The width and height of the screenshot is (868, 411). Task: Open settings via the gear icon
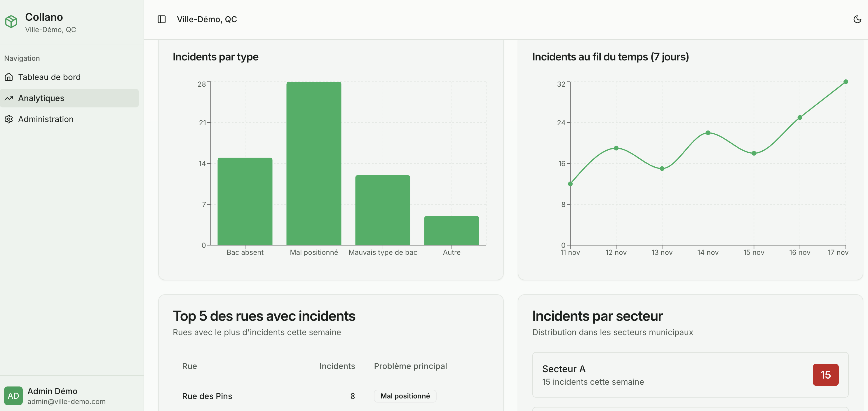[9, 119]
